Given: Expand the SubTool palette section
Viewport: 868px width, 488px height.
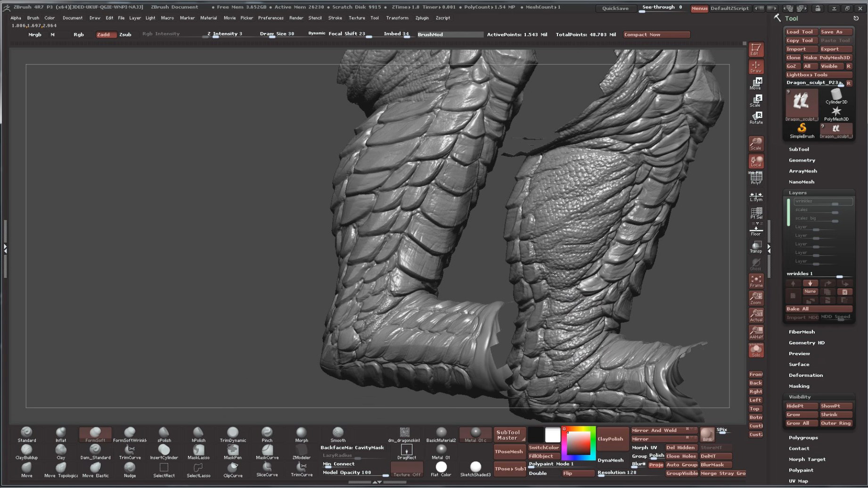Looking at the screenshot, I should pyautogui.click(x=799, y=149).
